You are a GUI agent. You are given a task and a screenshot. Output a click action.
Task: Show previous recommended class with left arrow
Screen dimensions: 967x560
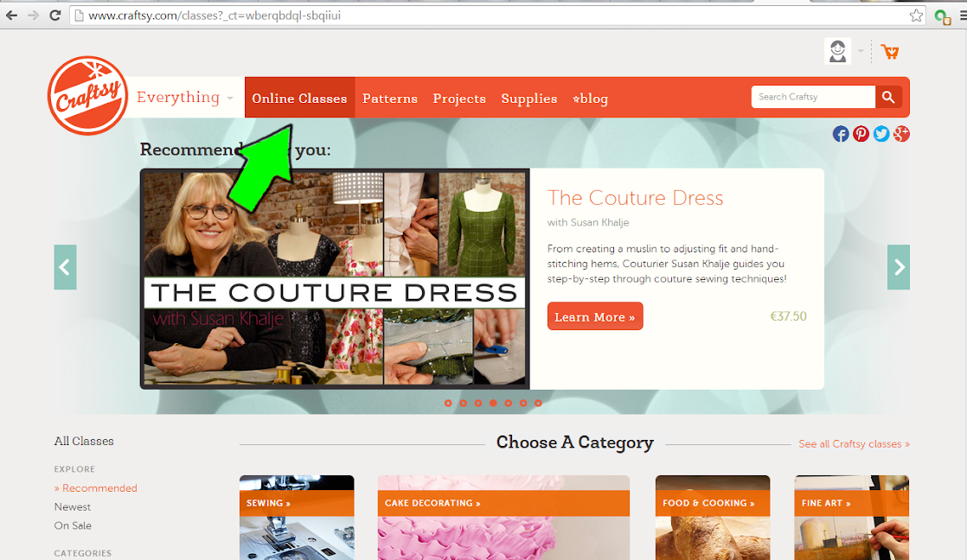pyautogui.click(x=65, y=267)
